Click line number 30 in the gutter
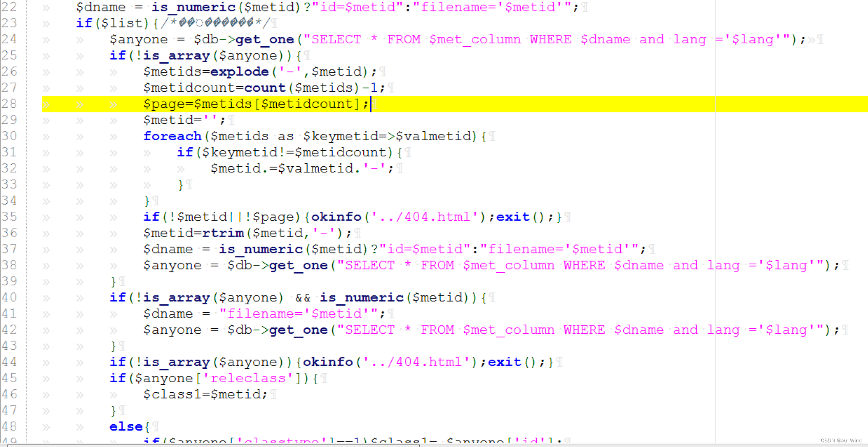 9,136
